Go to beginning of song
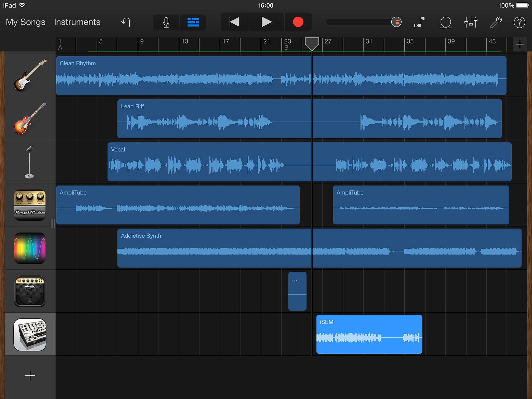Image resolution: width=532 pixels, height=399 pixels. (234, 22)
